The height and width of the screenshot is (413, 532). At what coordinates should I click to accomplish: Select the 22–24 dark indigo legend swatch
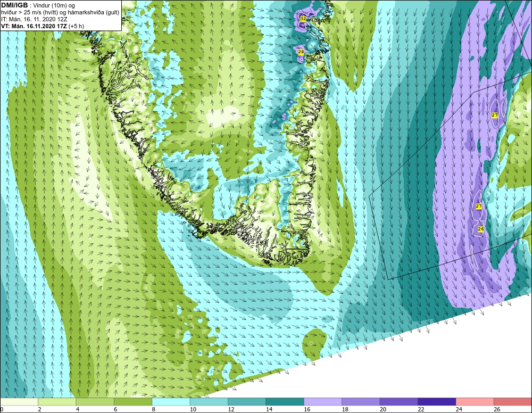pyautogui.click(x=437, y=402)
